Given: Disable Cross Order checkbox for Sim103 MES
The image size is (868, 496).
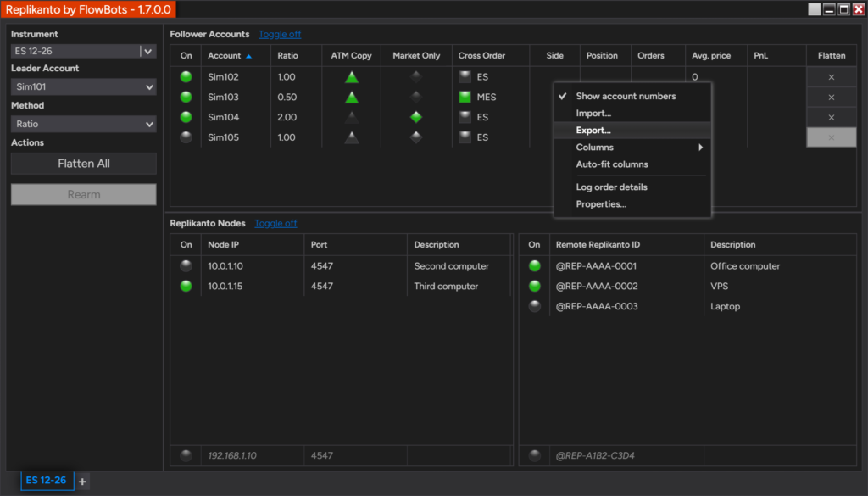Looking at the screenshot, I should click(465, 97).
